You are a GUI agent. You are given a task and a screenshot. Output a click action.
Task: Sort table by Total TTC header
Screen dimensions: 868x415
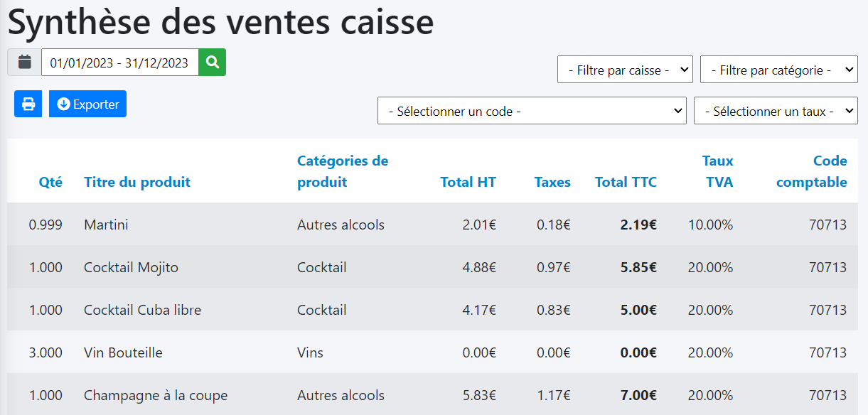pos(626,182)
